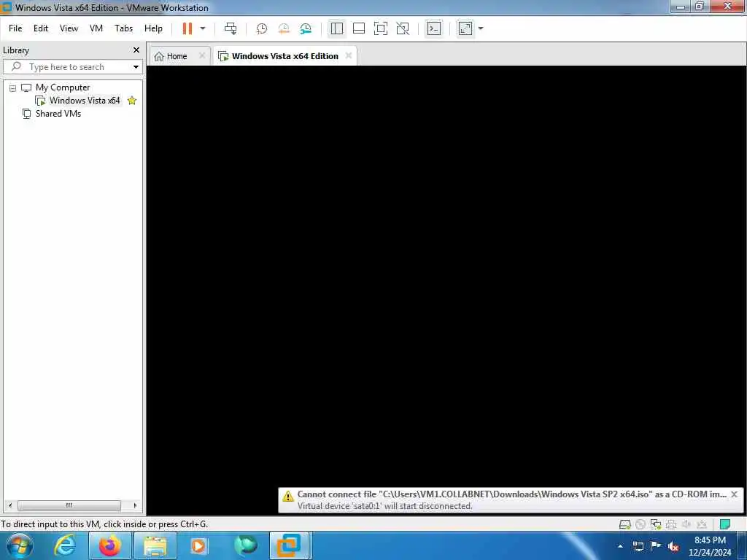
Task: Collapse the My Computer tree node
Action: [13, 88]
